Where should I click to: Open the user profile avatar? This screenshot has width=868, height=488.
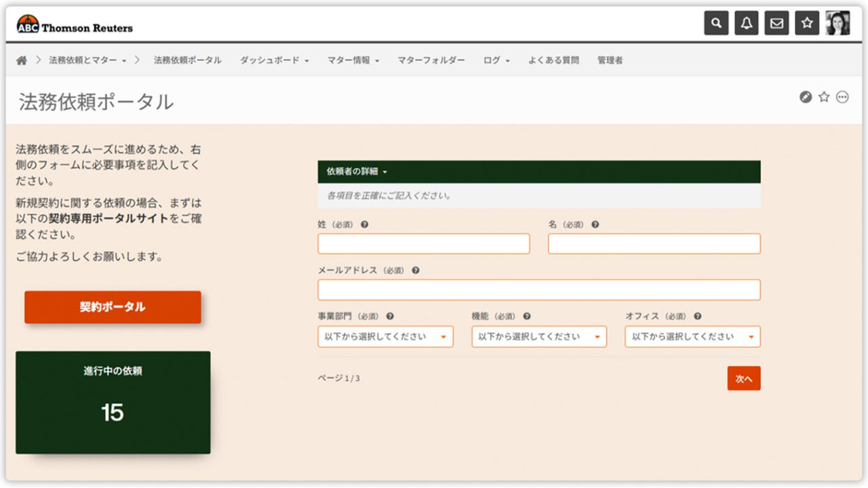coord(837,22)
